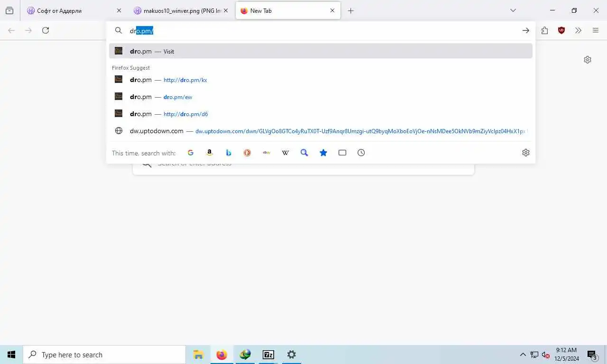This screenshot has height=364, width=607.
Task: Click the Go arrow in address bar
Action: (x=525, y=30)
